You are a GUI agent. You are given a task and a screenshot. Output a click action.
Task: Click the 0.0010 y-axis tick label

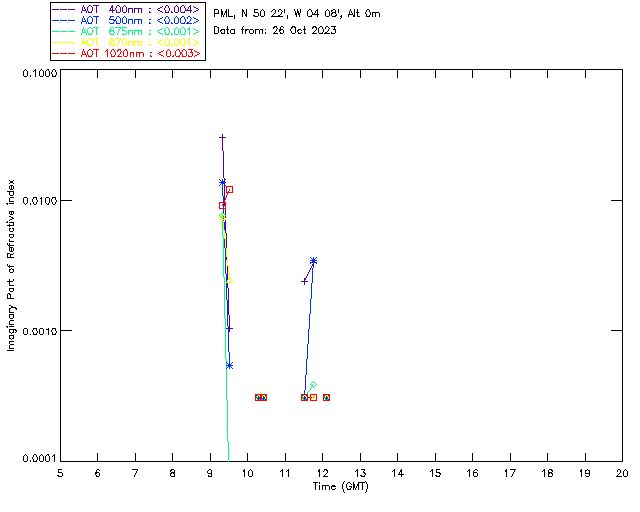point(39,331)
